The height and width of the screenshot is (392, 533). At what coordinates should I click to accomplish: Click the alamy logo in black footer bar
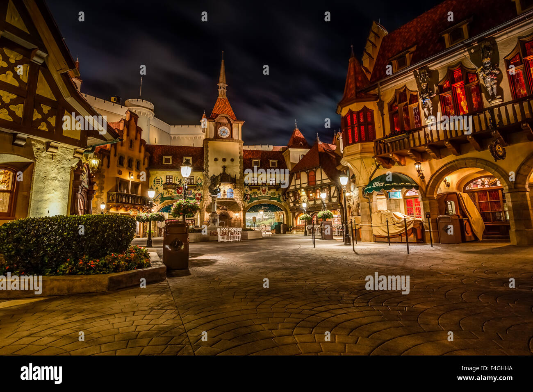point(41,373)
